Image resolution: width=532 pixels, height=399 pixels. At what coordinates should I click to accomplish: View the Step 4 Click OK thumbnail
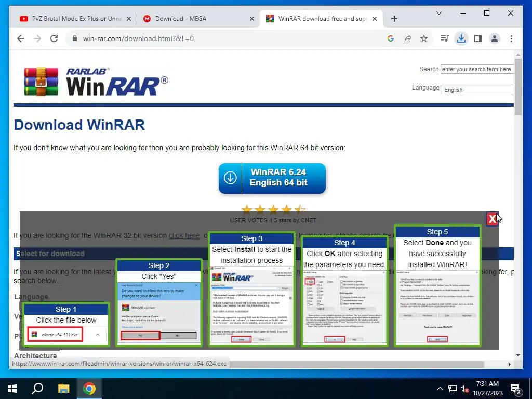344,291
